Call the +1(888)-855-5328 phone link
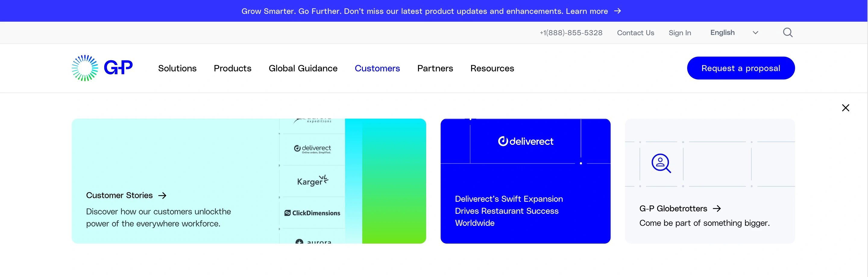 [x=571, y=33]
